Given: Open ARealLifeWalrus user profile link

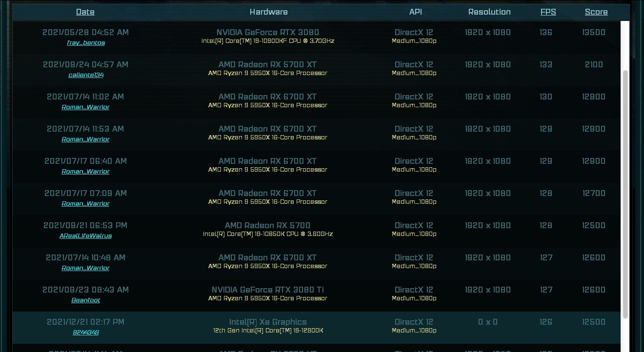Looking at the screenshot, I should click(x=85, y=235).
